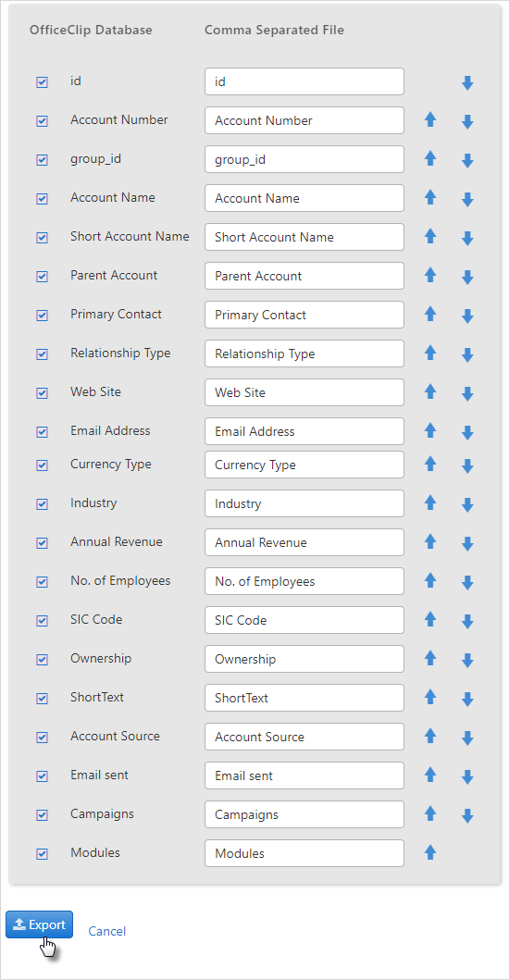Move Email Address field down
The image size is (510, 980).
point(467,432)
